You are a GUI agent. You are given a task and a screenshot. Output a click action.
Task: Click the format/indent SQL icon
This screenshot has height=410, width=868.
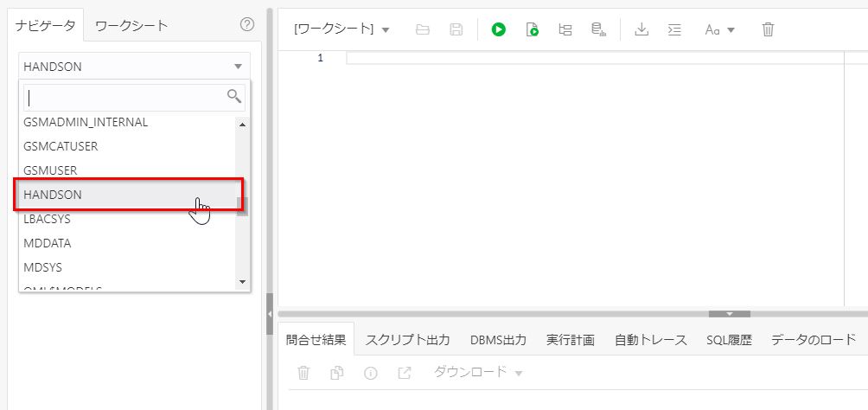click(x=674, y=29)
